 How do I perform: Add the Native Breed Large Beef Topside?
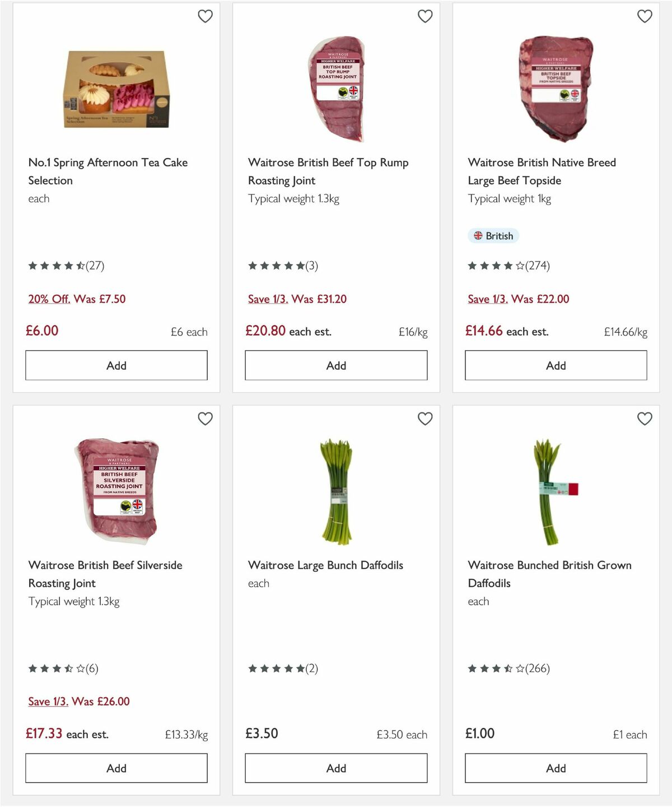coord(555,365)
